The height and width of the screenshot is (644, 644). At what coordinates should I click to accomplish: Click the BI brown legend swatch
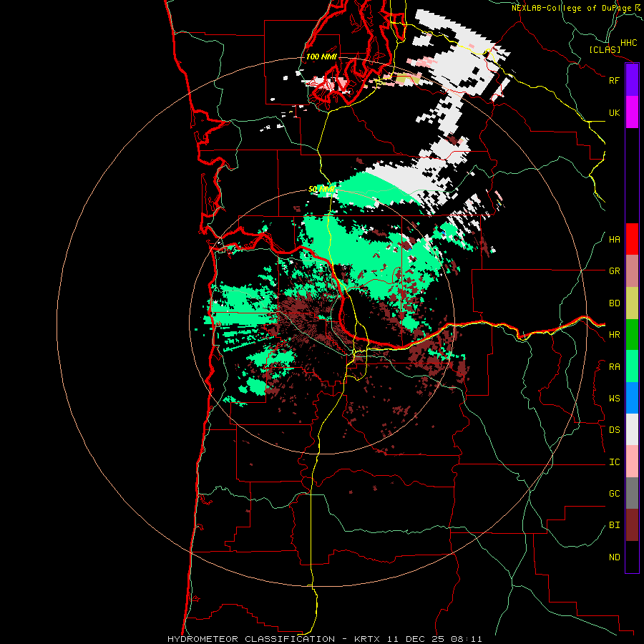click(632, 525)
